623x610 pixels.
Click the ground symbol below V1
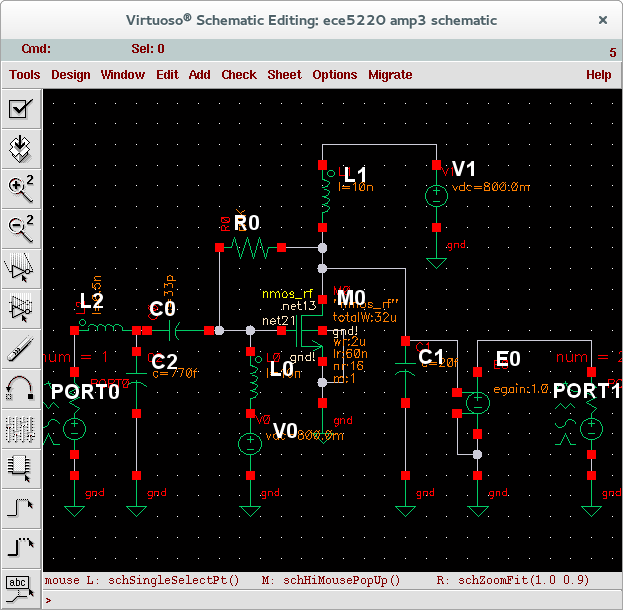[436, 263]
